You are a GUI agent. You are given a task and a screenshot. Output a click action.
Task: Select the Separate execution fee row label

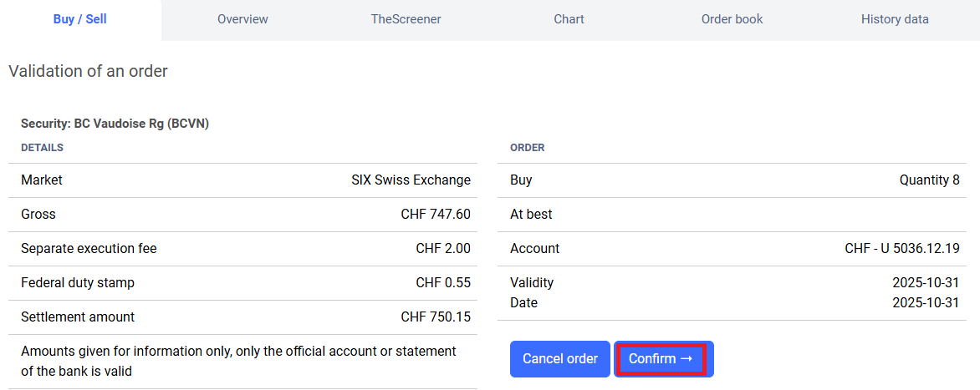click(89, 249)
